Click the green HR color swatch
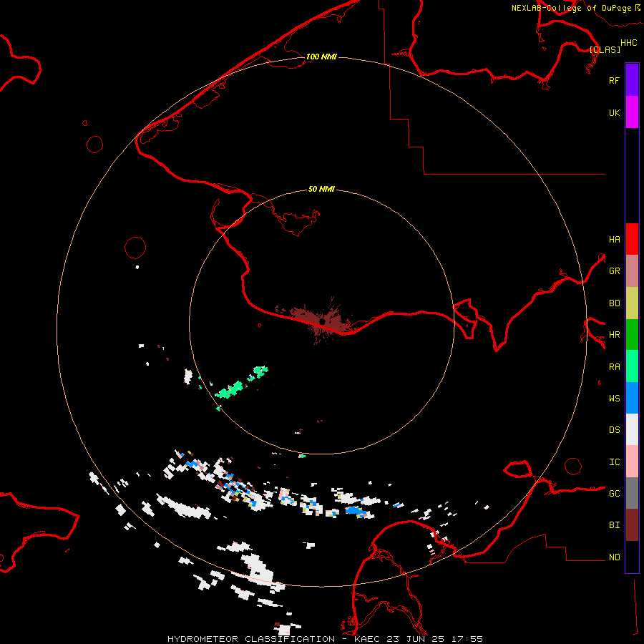Image resolution: width=644 pixels, height=644 pixels. (632, 334)
